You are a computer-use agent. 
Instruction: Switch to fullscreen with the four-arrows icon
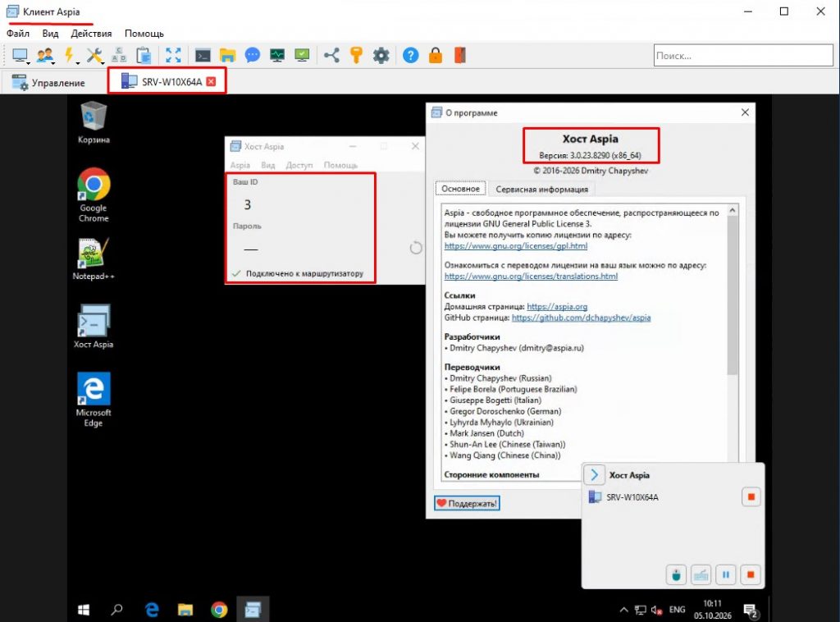click(173, 55)
